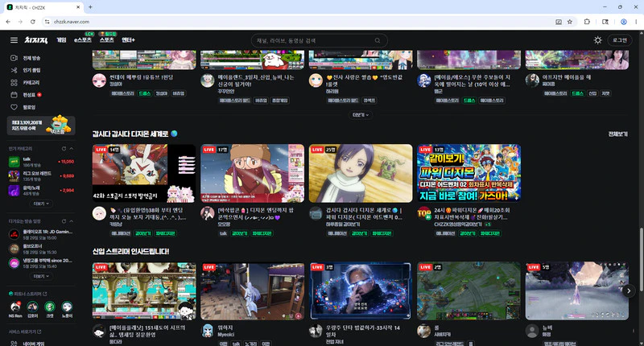Viewport: 644px width, 346px height.
Task: Click the +5 tag next to CHZZK channel name
Action: 488,224
